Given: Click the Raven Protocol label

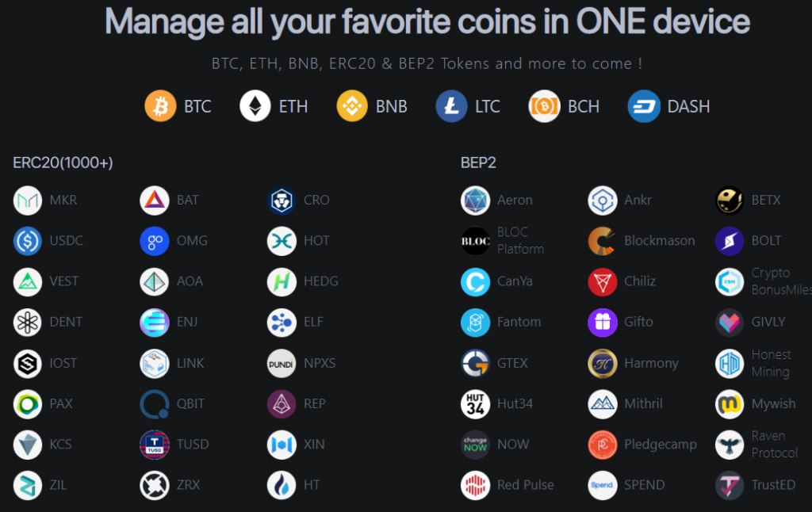Looking at the screenshot, I should pyautogui.click(x=774, y=445).
